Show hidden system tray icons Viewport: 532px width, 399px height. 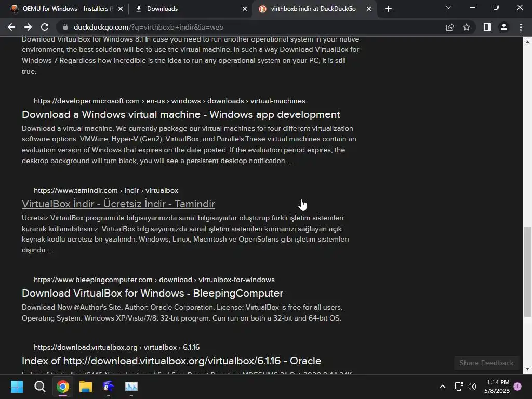click(x=443, y=387)
